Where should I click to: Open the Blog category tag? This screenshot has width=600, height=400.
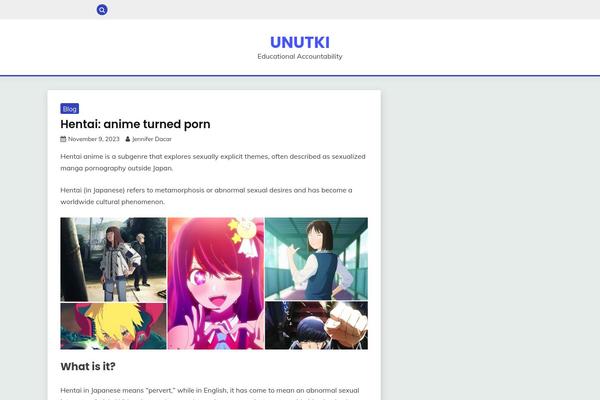[70, 109]
